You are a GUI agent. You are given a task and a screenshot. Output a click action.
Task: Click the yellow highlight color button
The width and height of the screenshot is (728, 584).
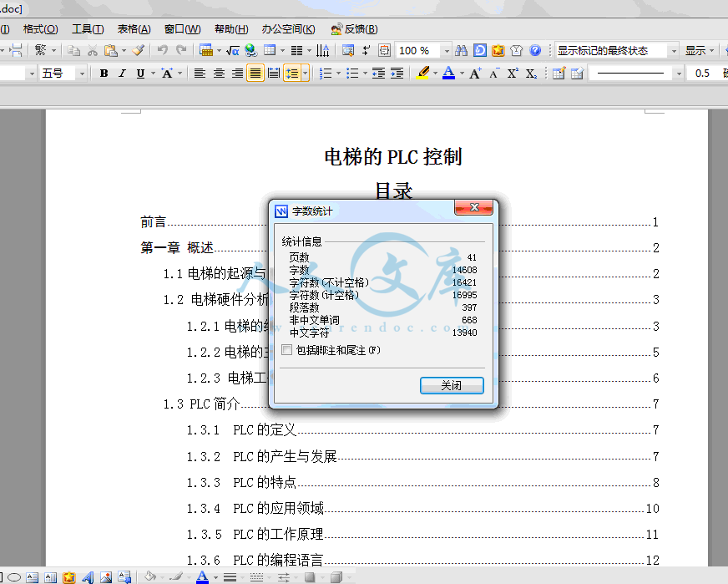point(422,73)
